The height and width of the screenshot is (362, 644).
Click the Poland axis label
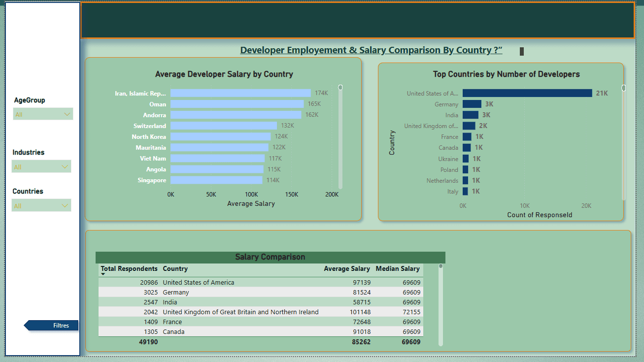pos(449,170)
